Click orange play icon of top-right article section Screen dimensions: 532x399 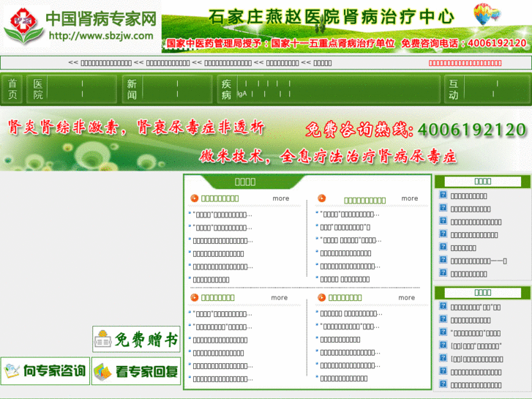(x=321, y=198)
